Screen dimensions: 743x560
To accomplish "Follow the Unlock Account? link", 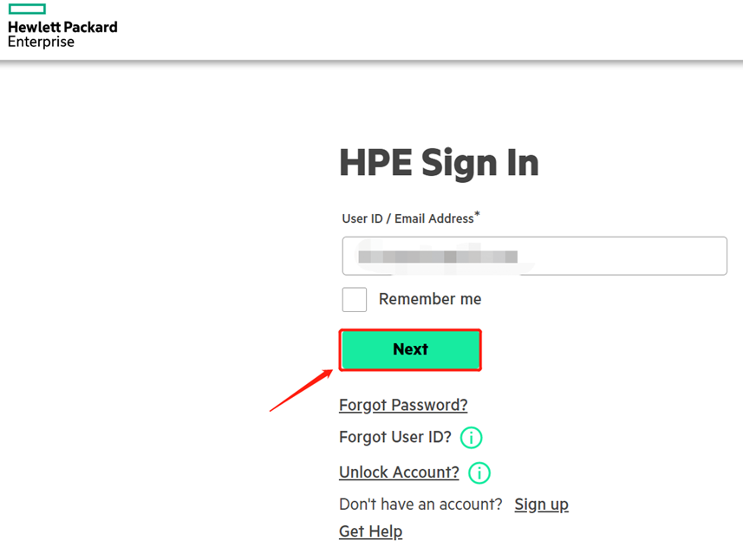I will (399, 472).
